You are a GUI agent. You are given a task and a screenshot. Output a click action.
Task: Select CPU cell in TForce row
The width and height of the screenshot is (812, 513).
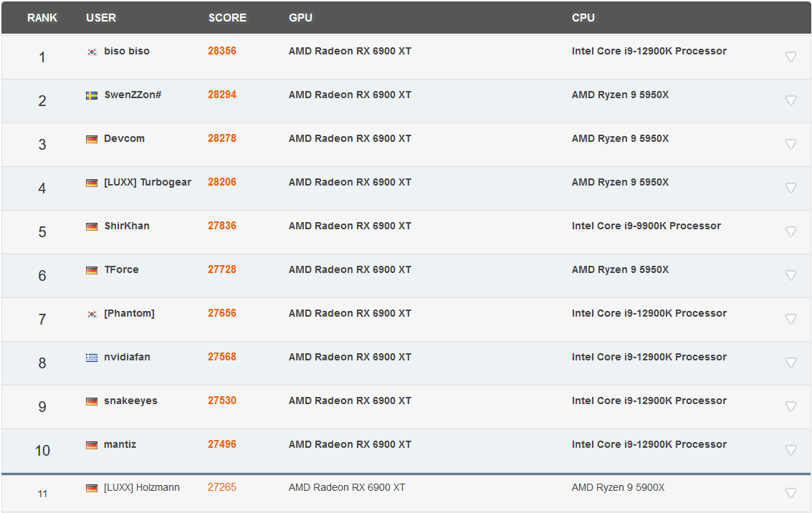pos(621,269)
